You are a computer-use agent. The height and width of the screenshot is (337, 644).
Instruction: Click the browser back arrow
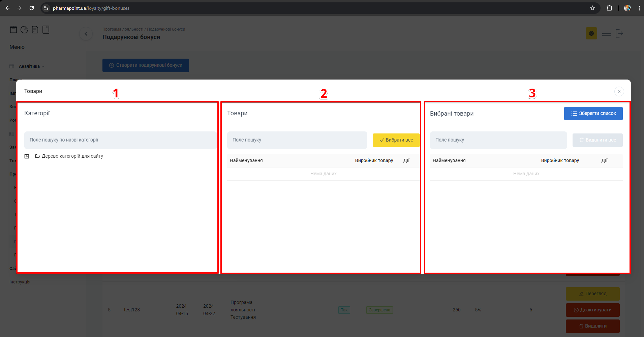[7, 8]
